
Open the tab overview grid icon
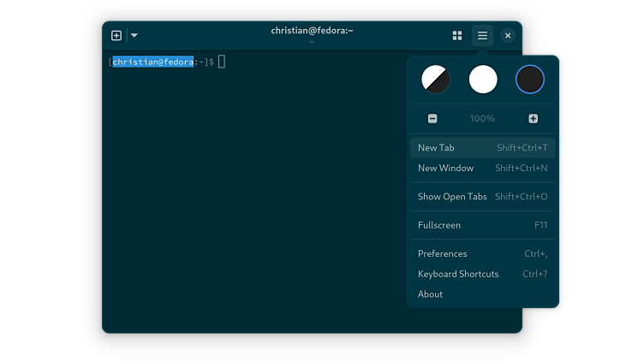[457, 35]
